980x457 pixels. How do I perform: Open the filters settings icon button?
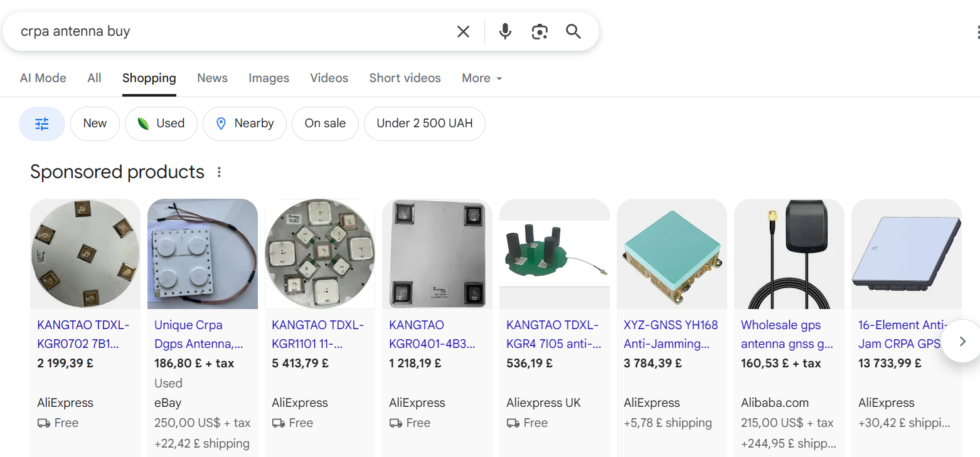[x=42, y=123]
